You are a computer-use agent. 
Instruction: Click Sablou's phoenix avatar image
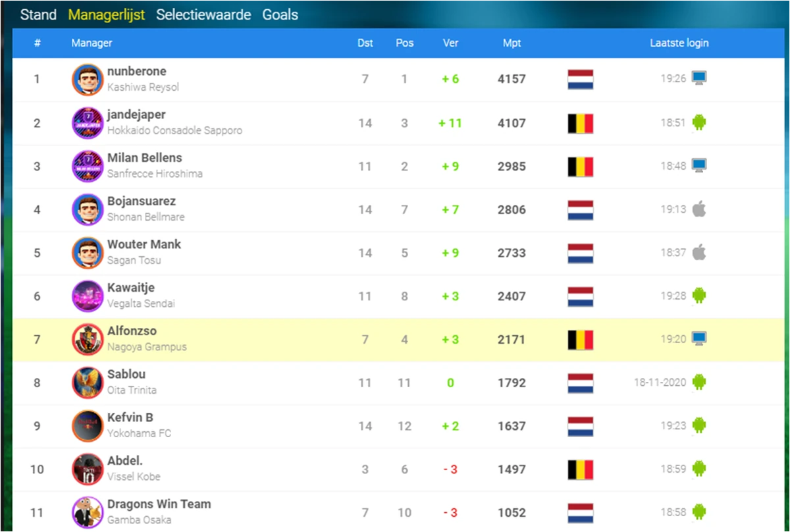coord(87,383)
